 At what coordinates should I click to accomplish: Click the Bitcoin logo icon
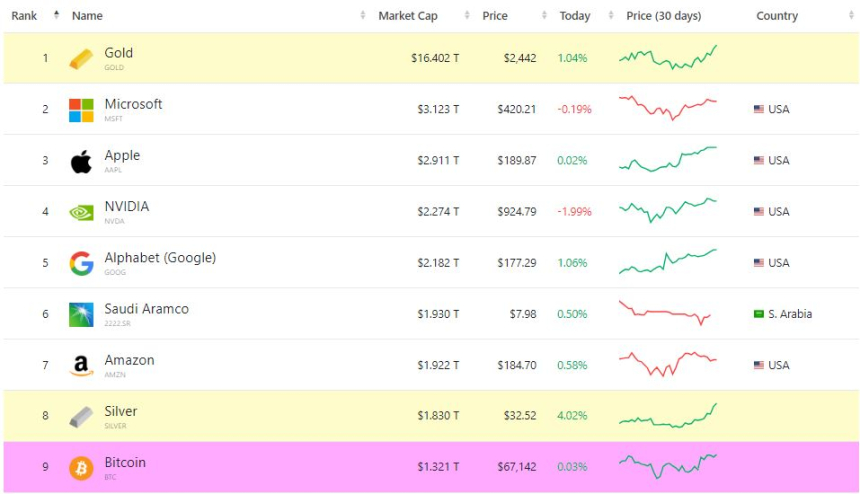[x=81, y=468]
